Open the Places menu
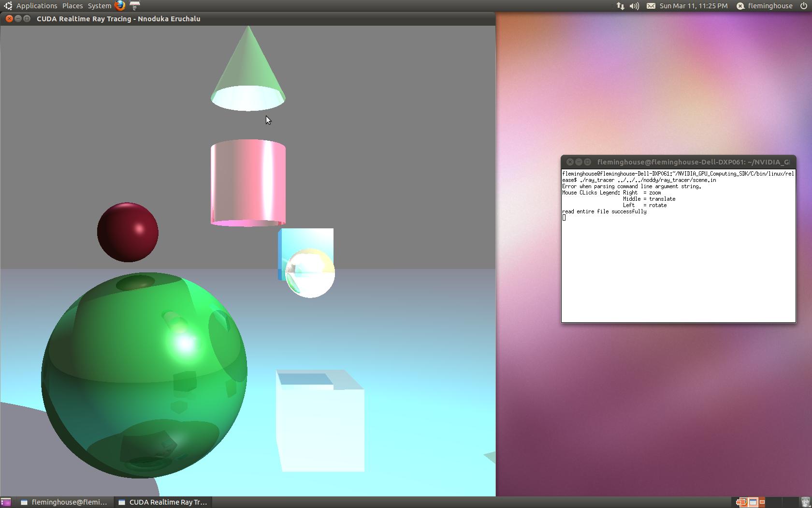 click(x=72, y=5)
